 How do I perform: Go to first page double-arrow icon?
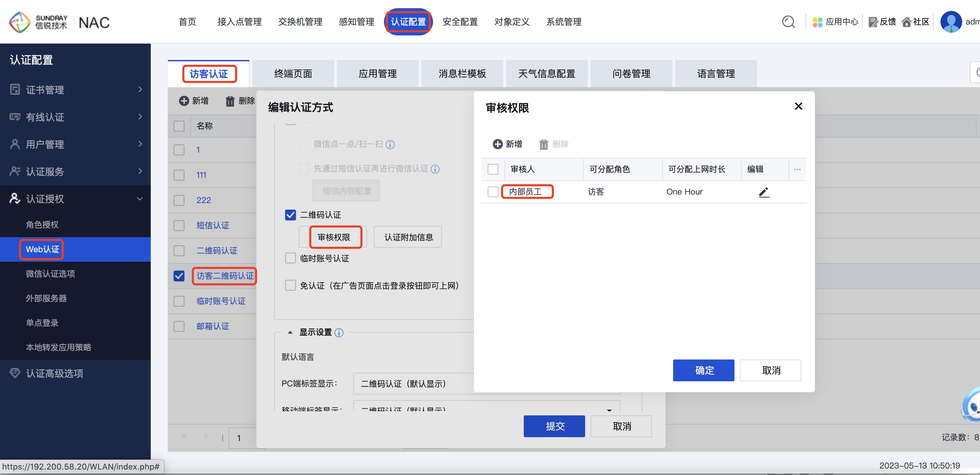point(184,436)
